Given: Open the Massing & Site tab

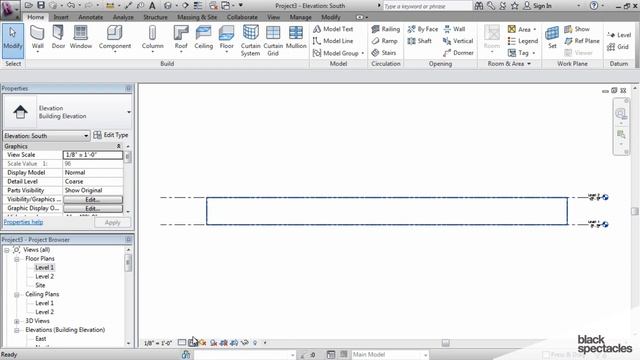Looking at the screenshot, I should click(x=197, y=17).
